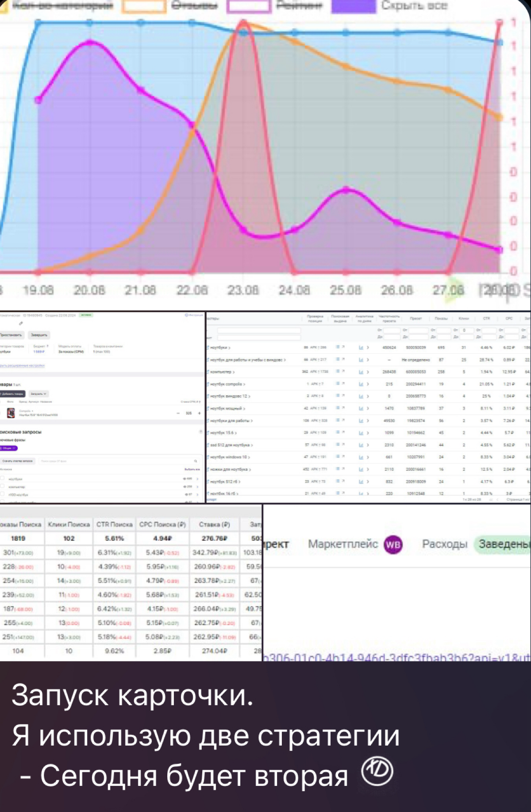The image size is (531, 812).
Task: Expand the ноутбук compolis cluster row
Action: tap(244, 384)
